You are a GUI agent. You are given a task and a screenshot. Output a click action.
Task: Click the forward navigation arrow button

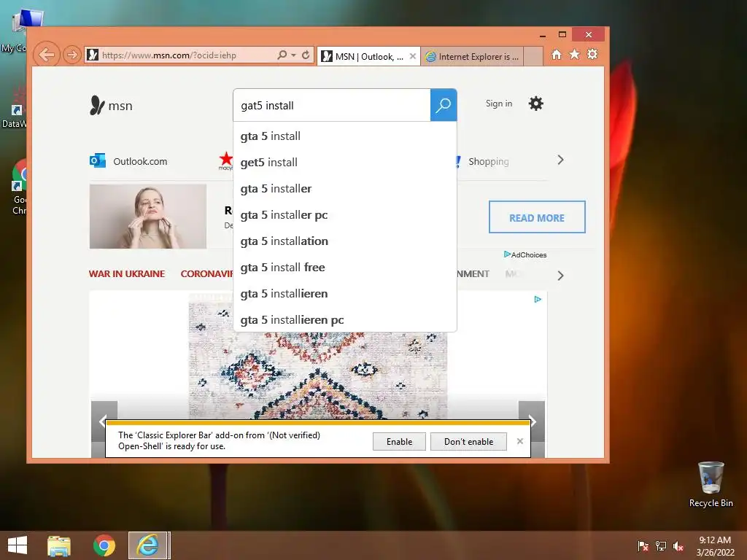point(72,55)
